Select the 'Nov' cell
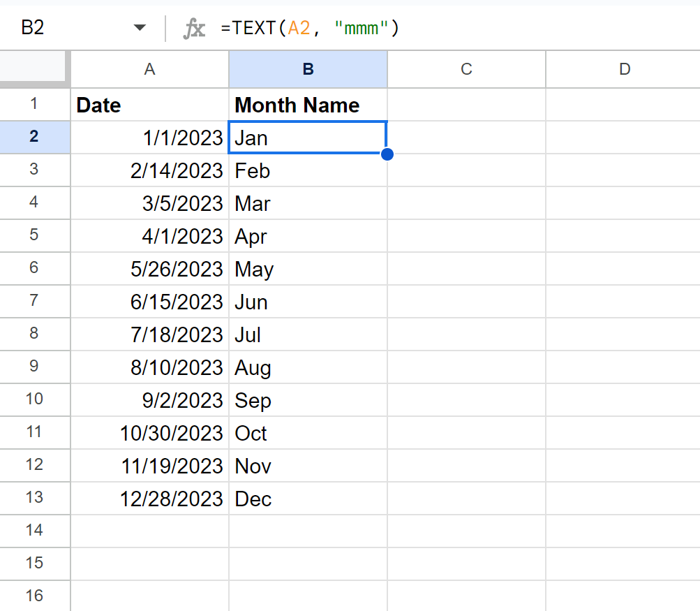The width and height of the screenshot is (700, 611). (308, 465)
